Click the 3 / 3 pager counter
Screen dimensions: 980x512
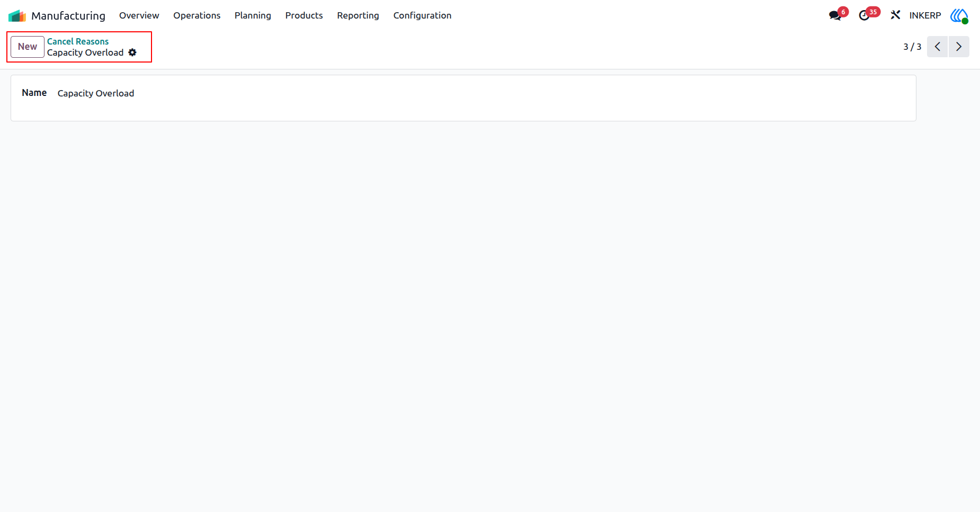912,47
